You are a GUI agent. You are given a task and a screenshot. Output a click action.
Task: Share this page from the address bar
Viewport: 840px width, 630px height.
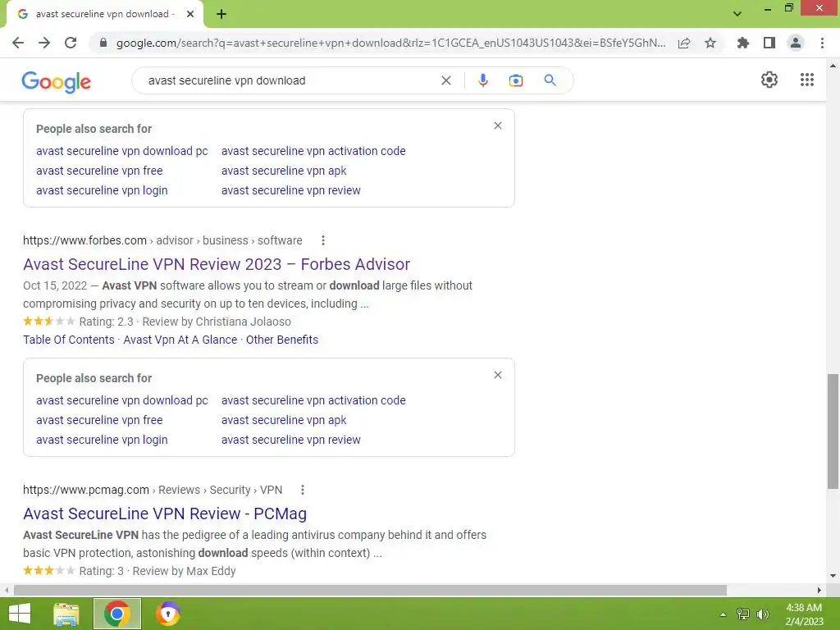click(x=684, y=43)
